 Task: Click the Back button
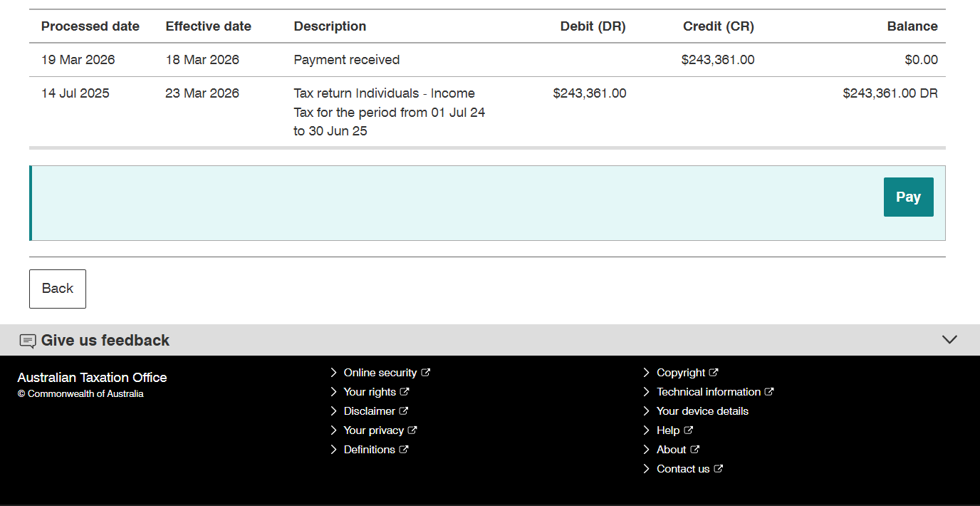58,289
